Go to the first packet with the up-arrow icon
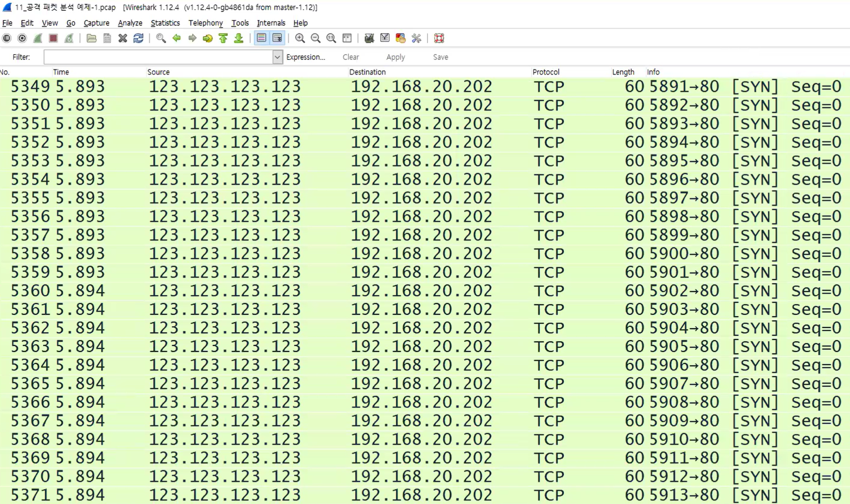The image size is (850, 504). click(223, 38)
